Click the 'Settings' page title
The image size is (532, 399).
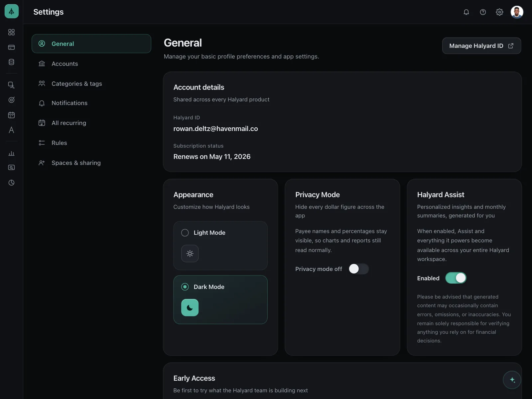pos(49,12)
